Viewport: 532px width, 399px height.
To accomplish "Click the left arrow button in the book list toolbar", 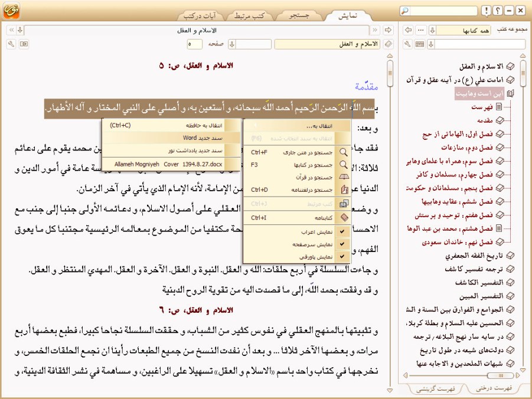I will 408,30.
